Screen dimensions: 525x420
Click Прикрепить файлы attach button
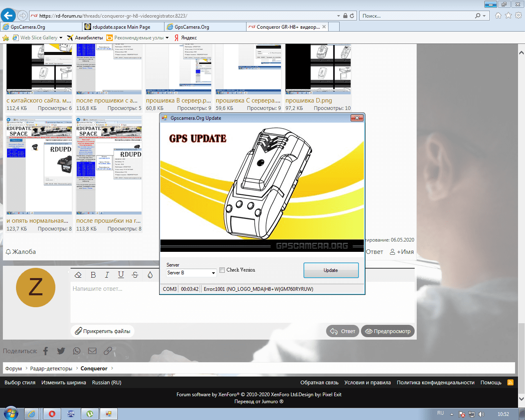tap(103, 331)
